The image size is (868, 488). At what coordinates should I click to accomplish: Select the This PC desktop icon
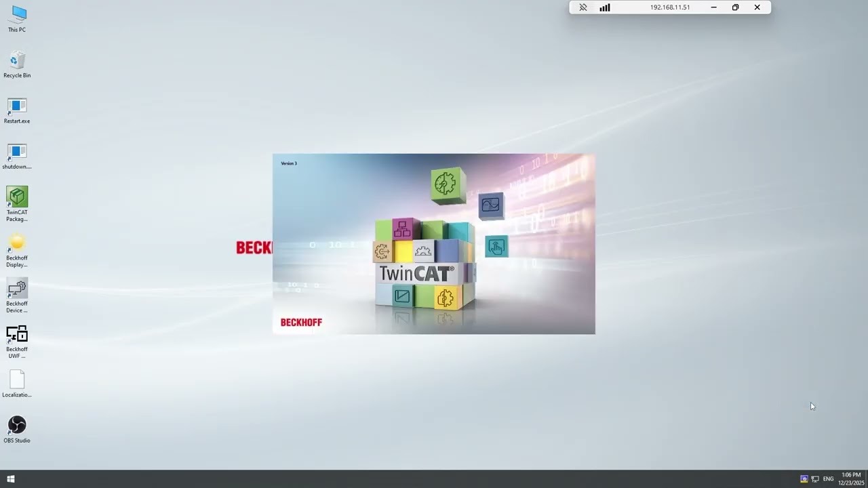17,19
